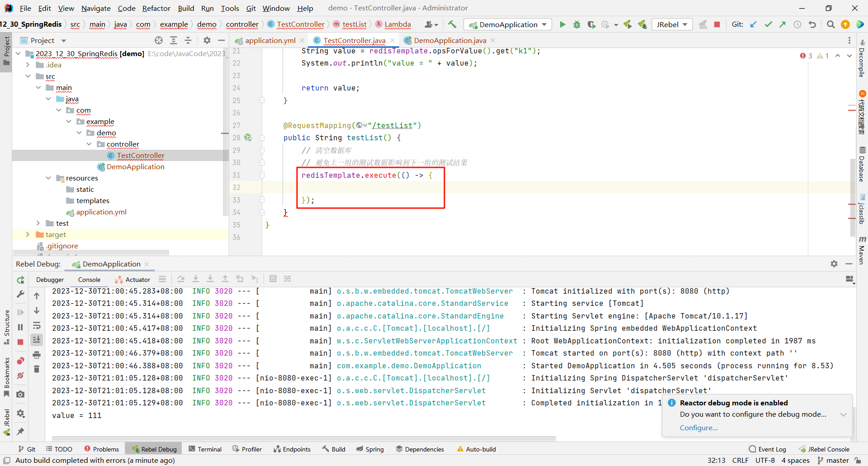Click Select Opened File target icon in Project panel
This screenshot has width=868, height=466.
coord(159,40)
